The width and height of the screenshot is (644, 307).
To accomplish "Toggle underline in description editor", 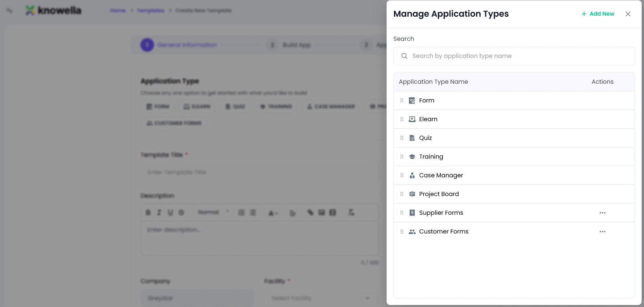I will click(170, 213).
